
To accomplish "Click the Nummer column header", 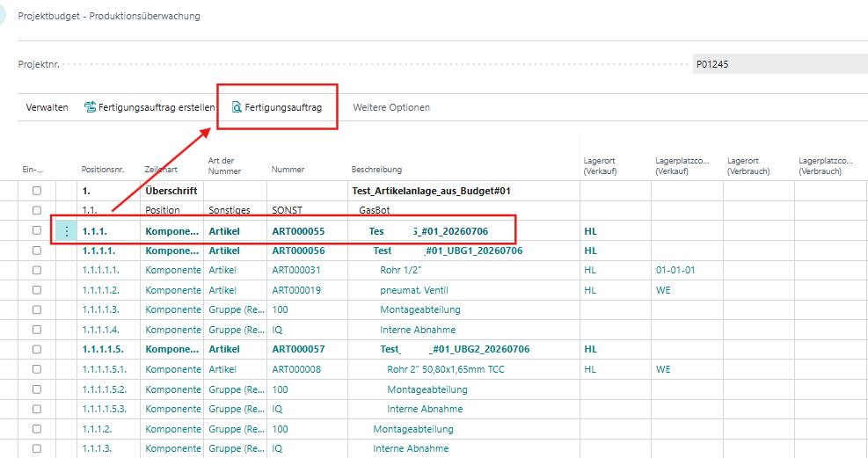I will point(288,170).
